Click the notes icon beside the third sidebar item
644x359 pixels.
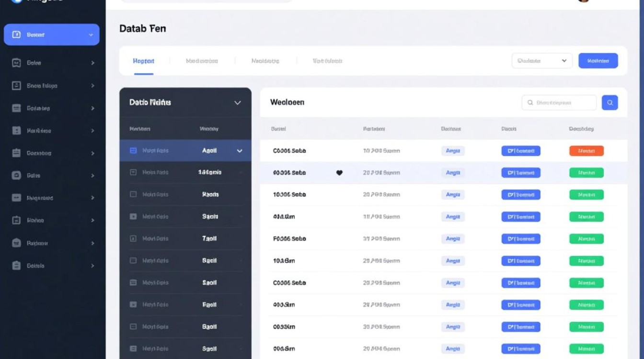(x=17, y=85)
